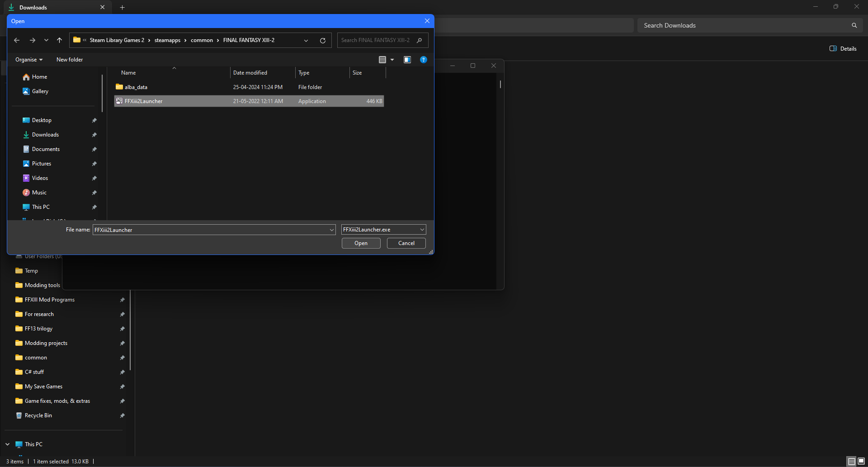Switch to the Downloads tab
Image resolution: width=868 pixels, height=467 pixels.
tap(57, 7)
